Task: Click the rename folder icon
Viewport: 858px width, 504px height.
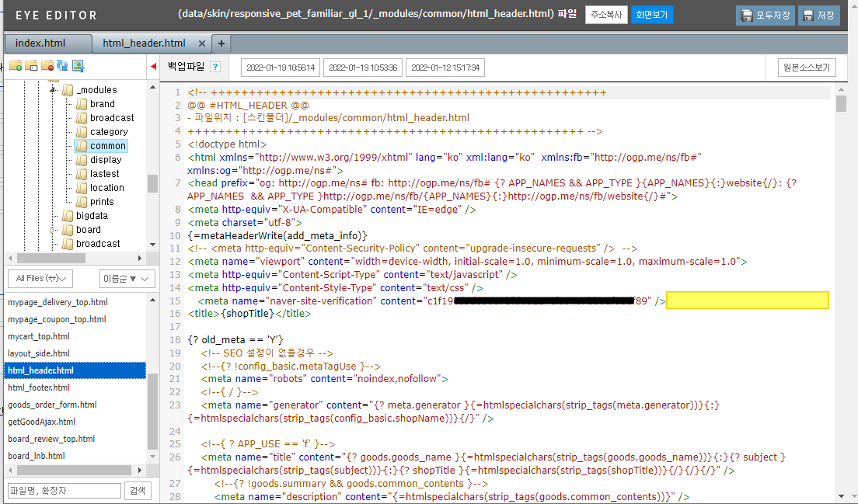Action: [x=31, y=66]
